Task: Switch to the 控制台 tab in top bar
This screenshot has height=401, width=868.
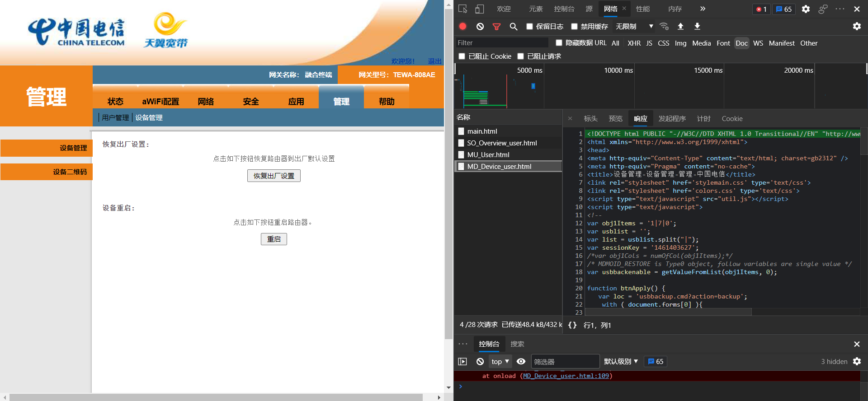Action: (564, 9)
